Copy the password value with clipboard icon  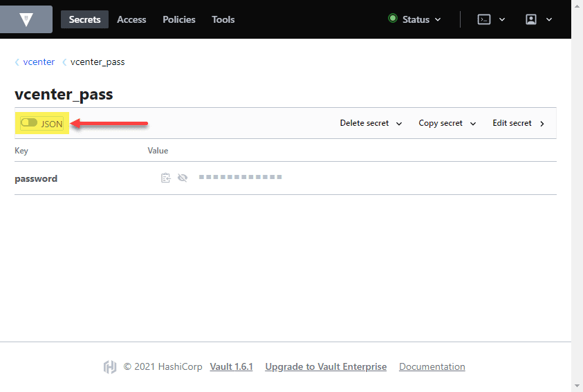tap(165, 178)
